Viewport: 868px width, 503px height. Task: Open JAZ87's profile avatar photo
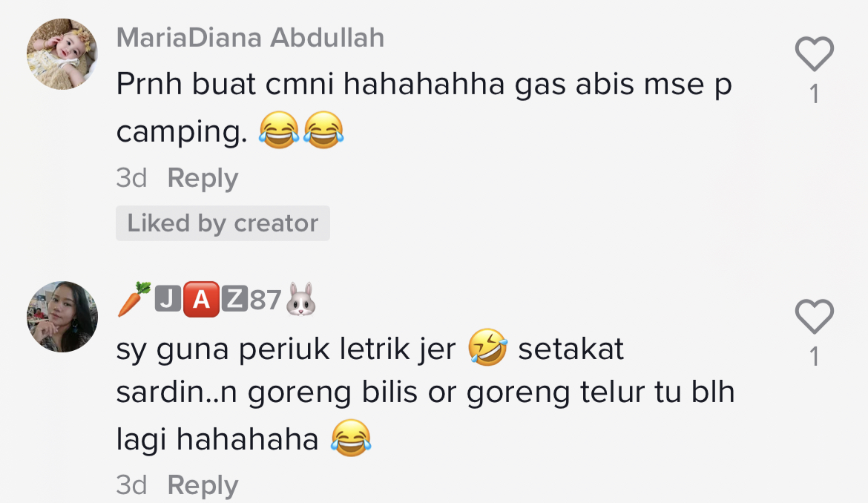(x=62, y=317)
